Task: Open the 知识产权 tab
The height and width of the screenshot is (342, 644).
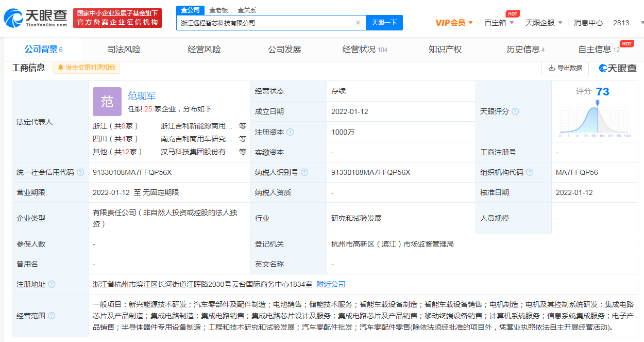Action: click(445, 50)
